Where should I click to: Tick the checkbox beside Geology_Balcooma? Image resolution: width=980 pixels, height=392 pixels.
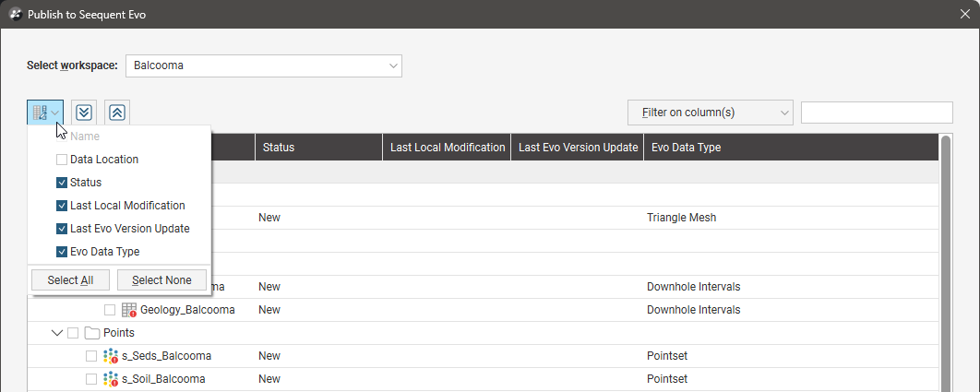110,310
